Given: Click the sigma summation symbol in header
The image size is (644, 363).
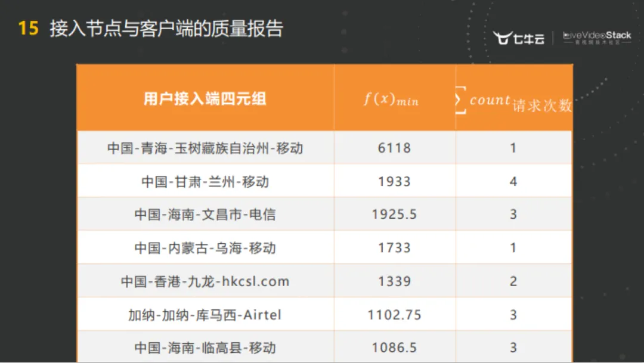Looking at the screenshot, I should coord(459,100).
